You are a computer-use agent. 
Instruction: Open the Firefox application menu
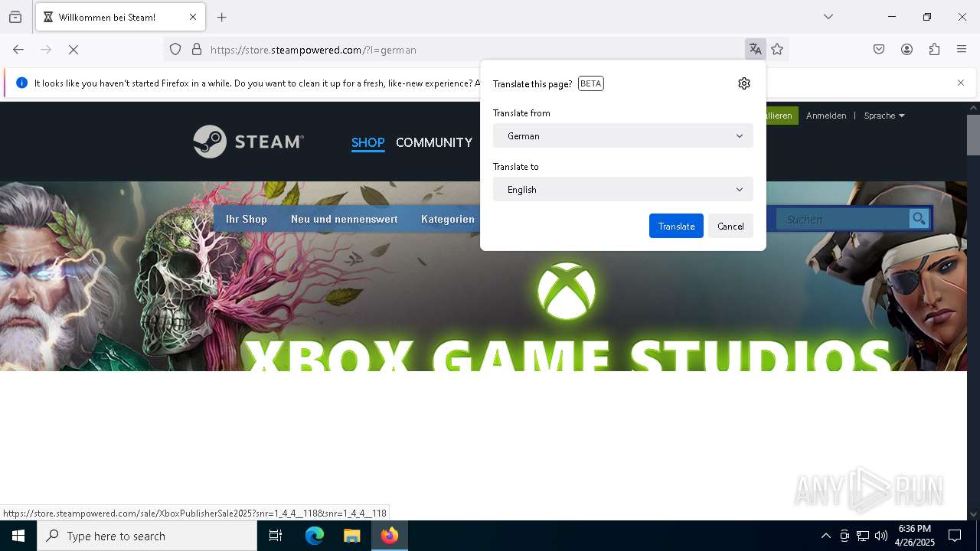click(x=962, y=50)
